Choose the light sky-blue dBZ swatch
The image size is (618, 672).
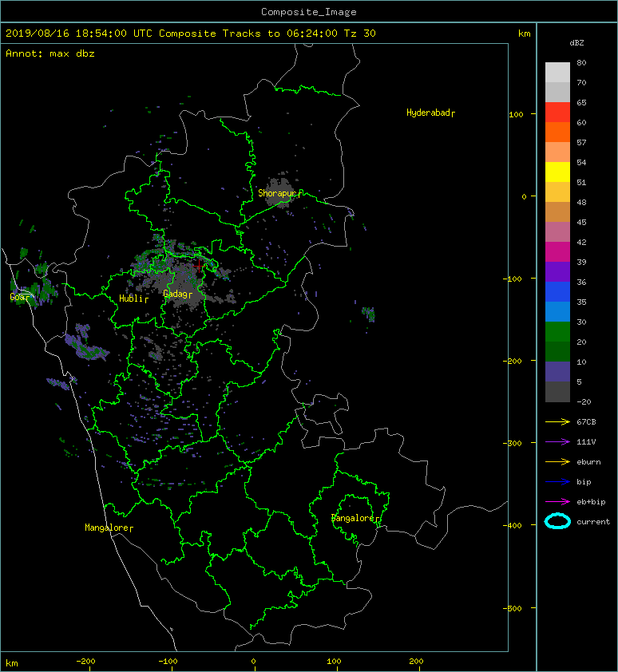click(x=557, y=311)
